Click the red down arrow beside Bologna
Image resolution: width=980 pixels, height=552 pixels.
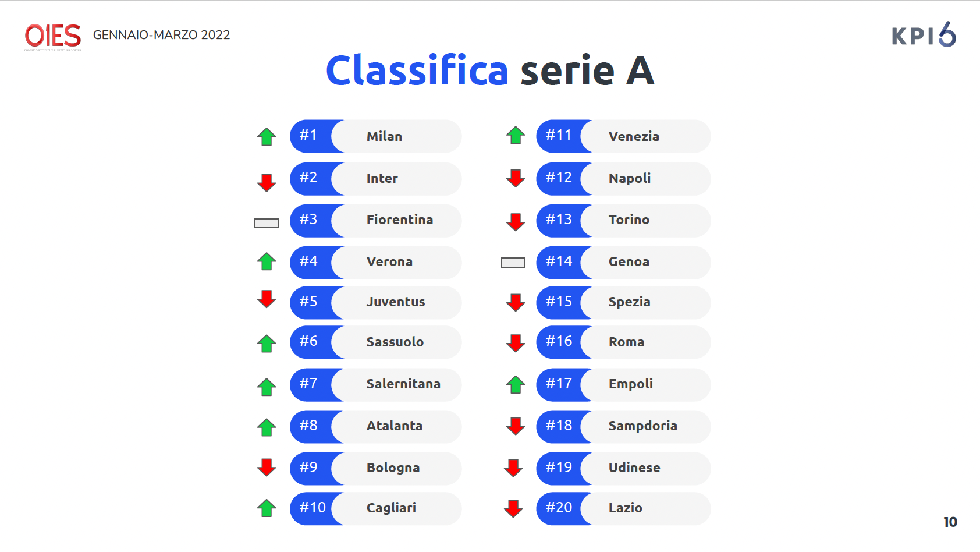pos(267,467)
